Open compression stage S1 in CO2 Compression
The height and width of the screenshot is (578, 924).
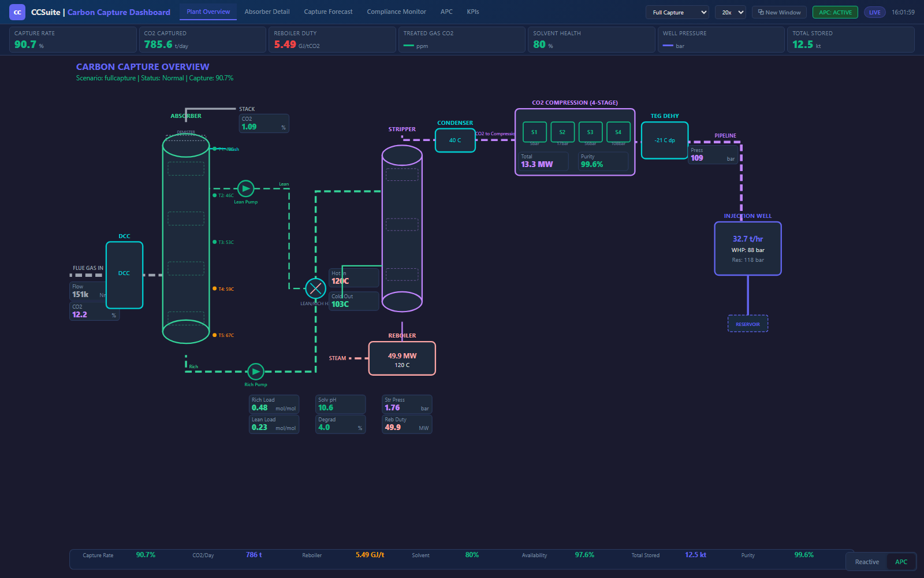[534, 132]
